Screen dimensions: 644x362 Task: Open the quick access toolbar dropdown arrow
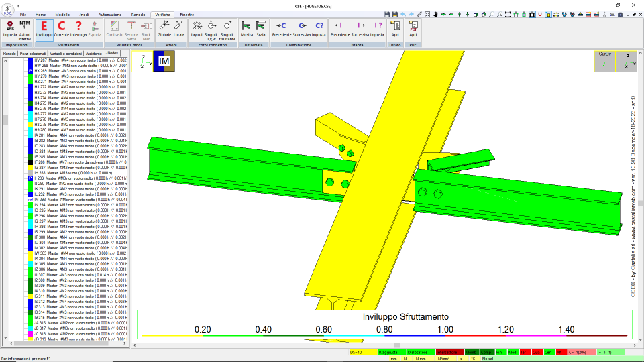point(19,7)
